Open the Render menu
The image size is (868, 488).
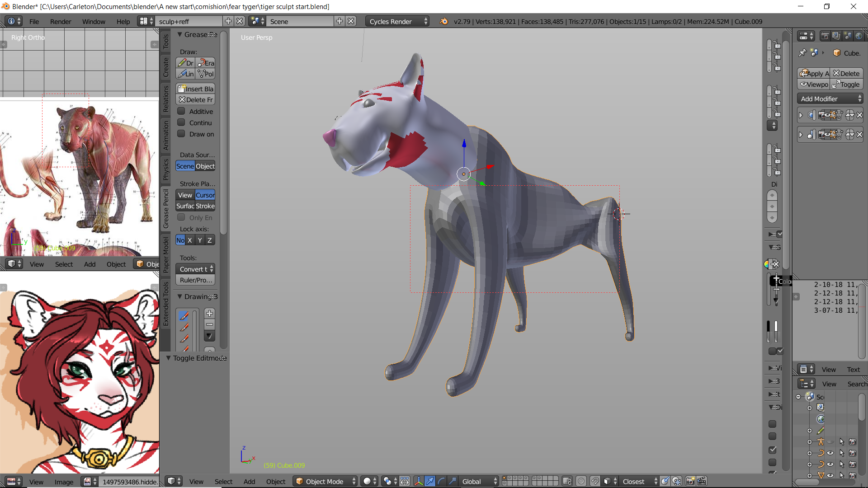coord(61,21)
